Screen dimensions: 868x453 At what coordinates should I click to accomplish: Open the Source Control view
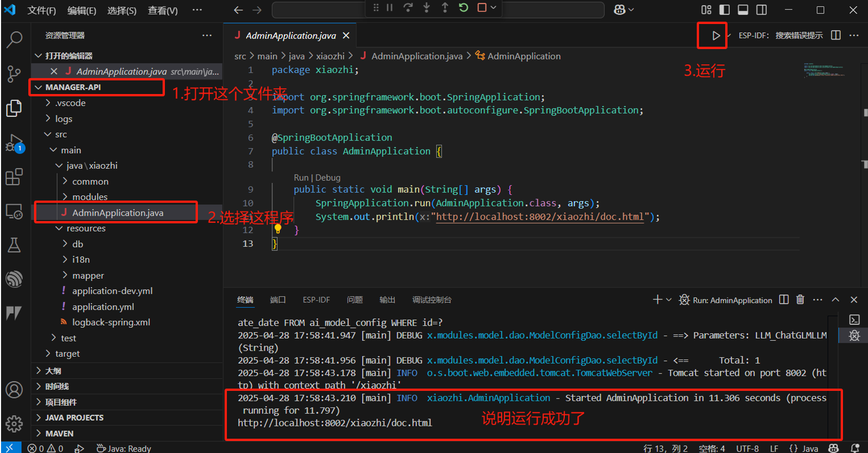coord(14,74)
